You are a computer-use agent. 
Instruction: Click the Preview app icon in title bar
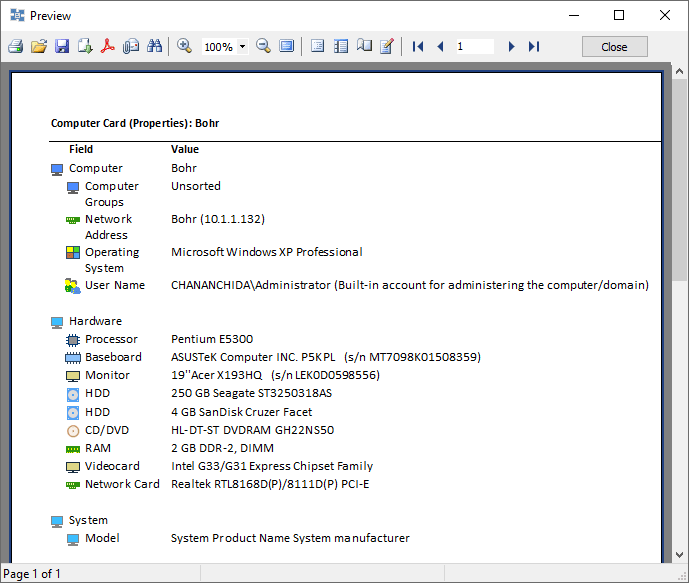click(17, 15)
